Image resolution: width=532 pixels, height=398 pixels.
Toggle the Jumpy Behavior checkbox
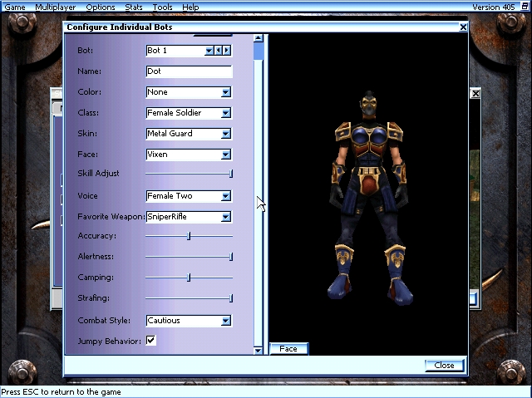point(150,341)
